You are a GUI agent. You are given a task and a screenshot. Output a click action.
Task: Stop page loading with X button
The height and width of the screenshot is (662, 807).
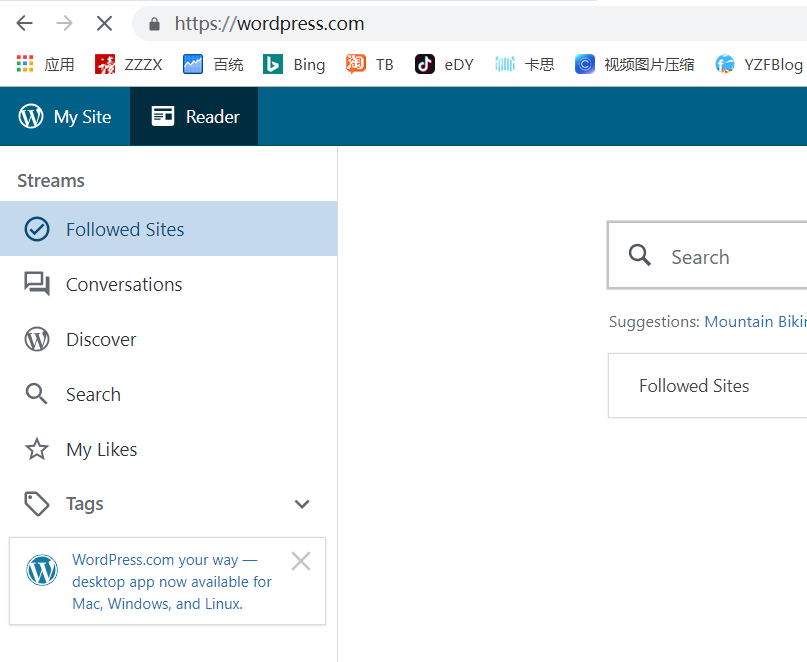pyautogui.click(x=104, y=23)
